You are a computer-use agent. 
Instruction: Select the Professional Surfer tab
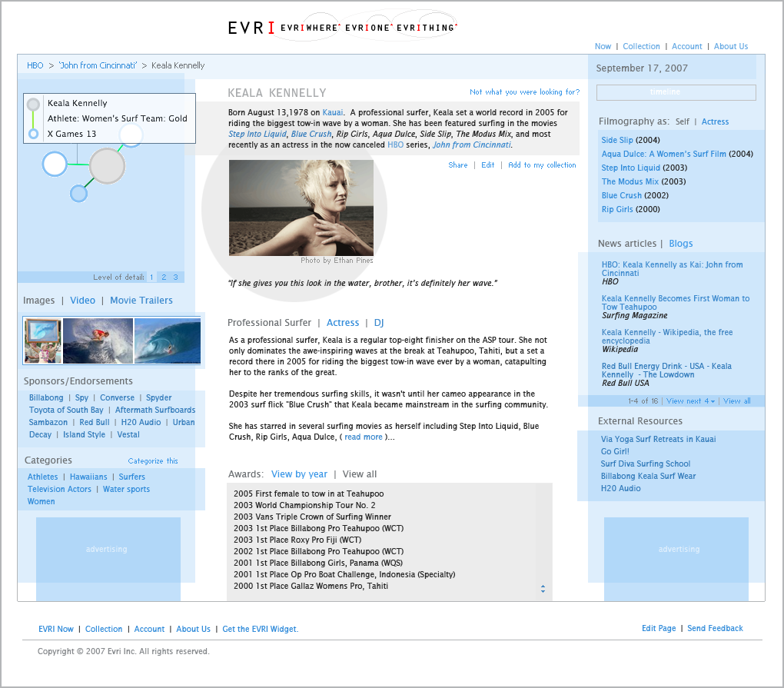(x=269, y=323)
